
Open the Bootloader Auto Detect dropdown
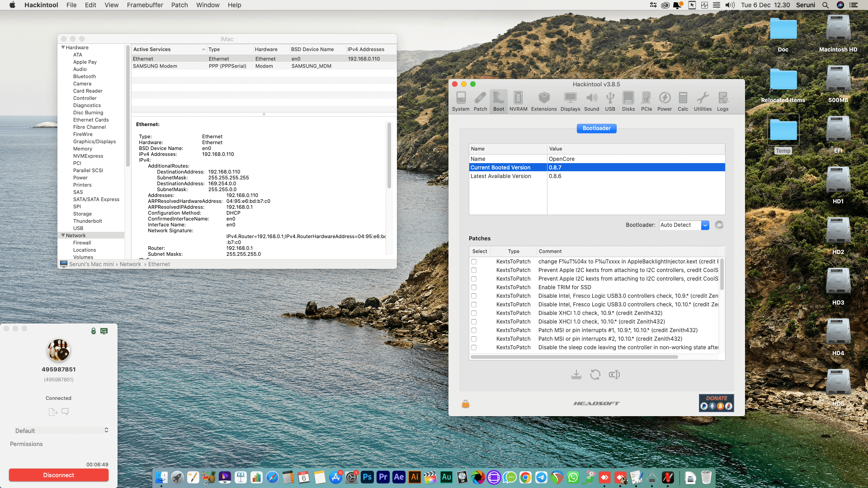pos(705,225)
